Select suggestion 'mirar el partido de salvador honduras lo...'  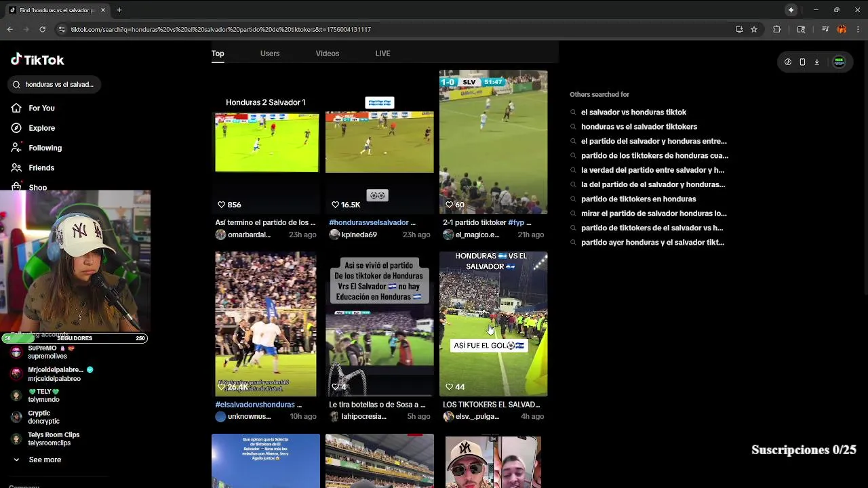(654, 213)
